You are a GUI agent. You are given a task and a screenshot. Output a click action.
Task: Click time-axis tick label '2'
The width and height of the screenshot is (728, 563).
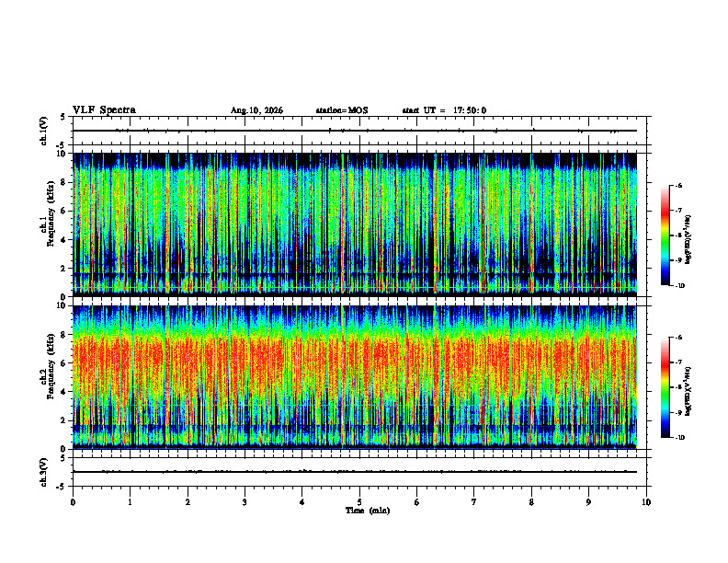coord(188,502)
